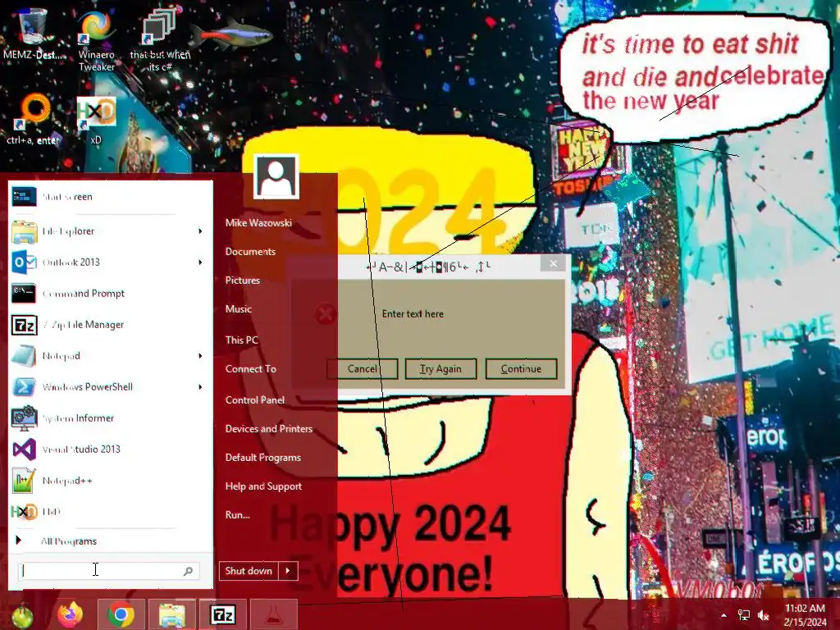
Task: Expand Notepad jump list arrow
Action: click(x=200, y=356)
